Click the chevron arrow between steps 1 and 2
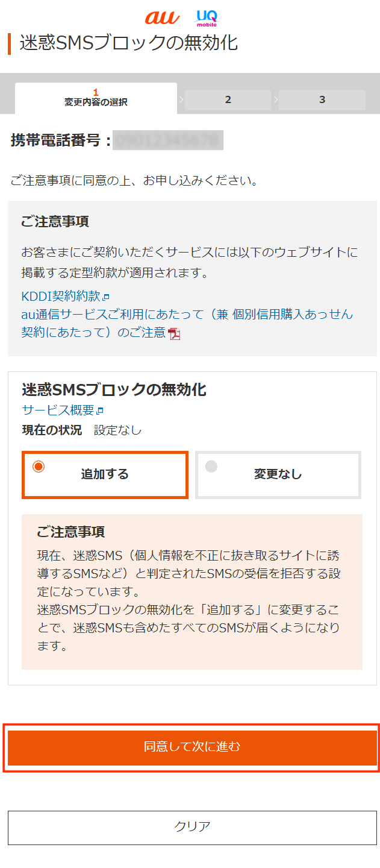This screenshot has width=380, height=868. 181,100
